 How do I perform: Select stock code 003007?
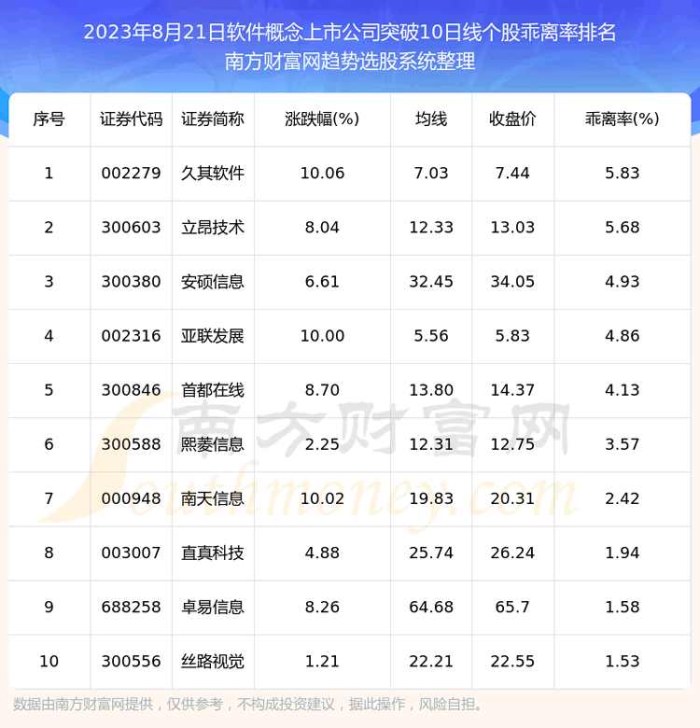click(131, 553)
